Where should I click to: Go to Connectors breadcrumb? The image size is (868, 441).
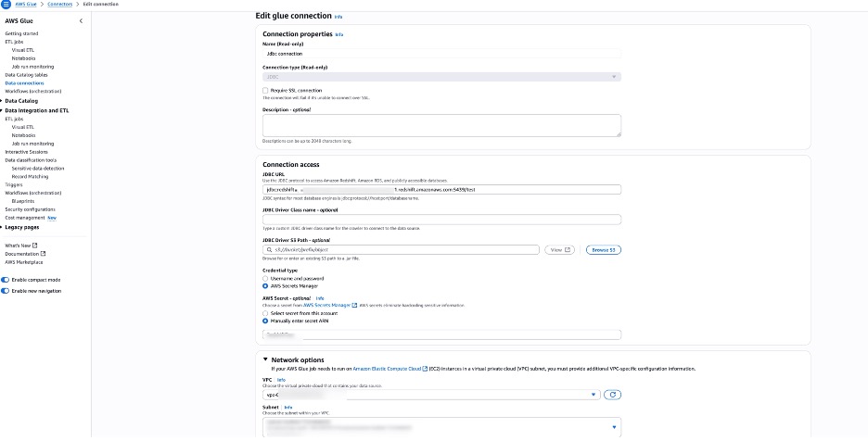(60, 5)
